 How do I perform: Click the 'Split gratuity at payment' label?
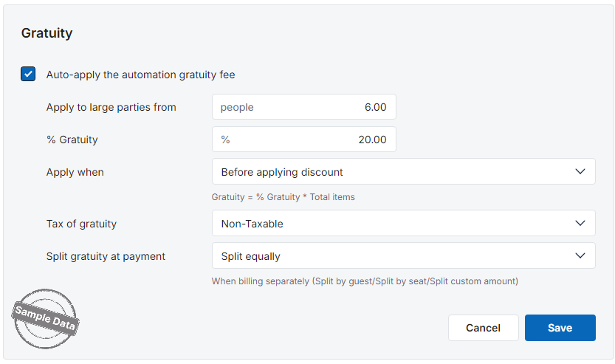click(106, 256)
